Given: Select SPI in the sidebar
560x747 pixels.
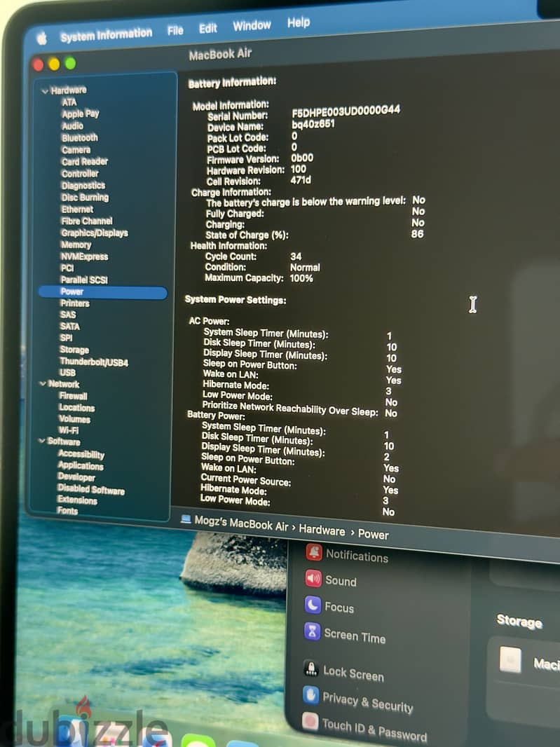Looking at the screenshot, I should click(67, 338).
